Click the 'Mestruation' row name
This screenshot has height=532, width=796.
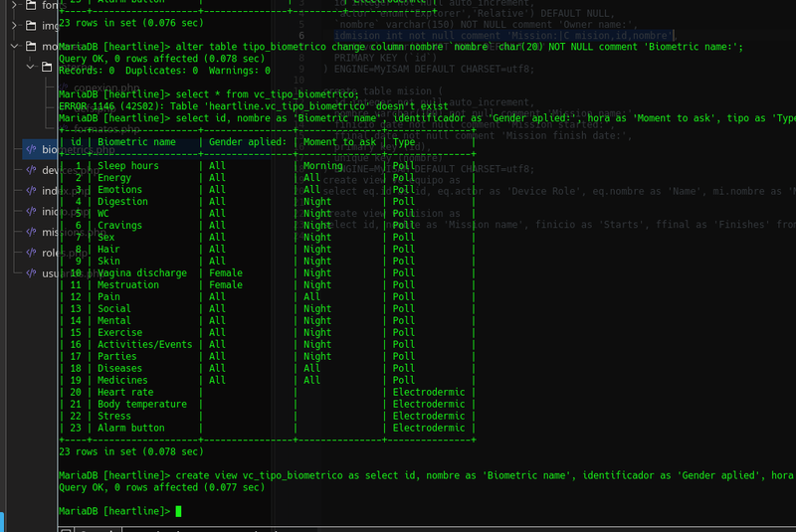tap(128, 285)
